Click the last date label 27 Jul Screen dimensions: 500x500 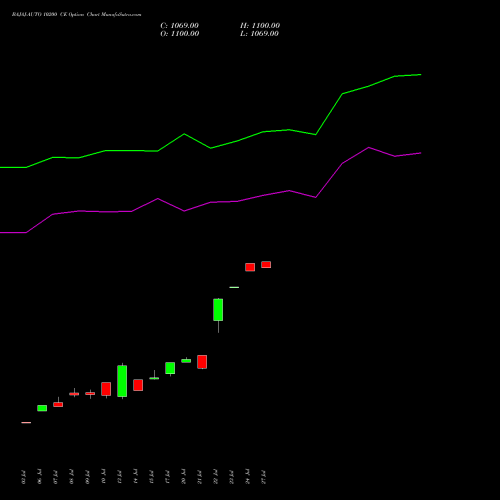point(264,477)
